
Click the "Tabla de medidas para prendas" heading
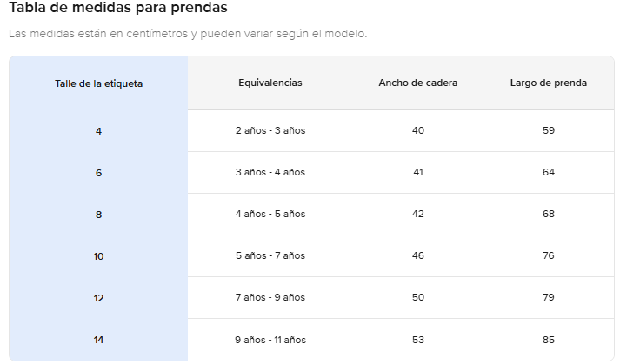[118, 9]
